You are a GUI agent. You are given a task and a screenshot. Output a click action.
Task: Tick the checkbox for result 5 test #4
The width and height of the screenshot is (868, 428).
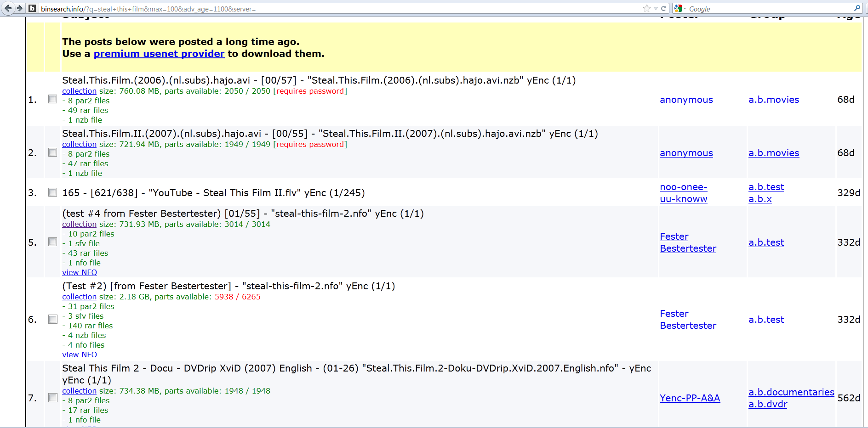[x=53, y=242]
